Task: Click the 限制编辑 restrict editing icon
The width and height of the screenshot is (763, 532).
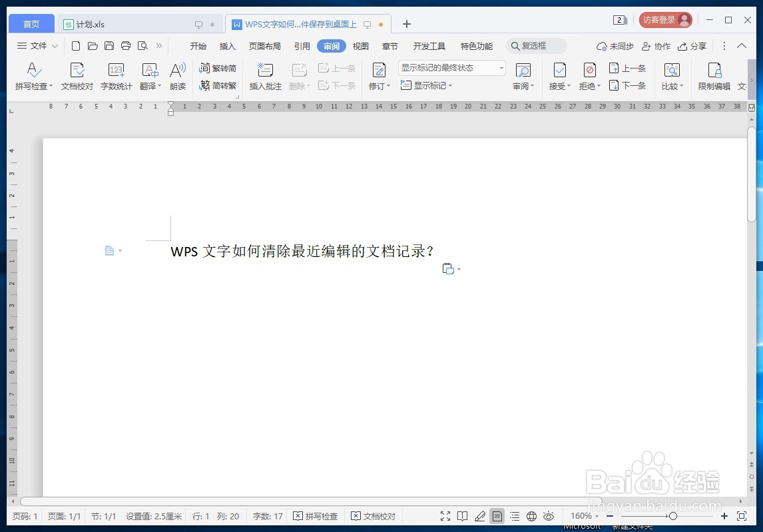Action: 714,77
